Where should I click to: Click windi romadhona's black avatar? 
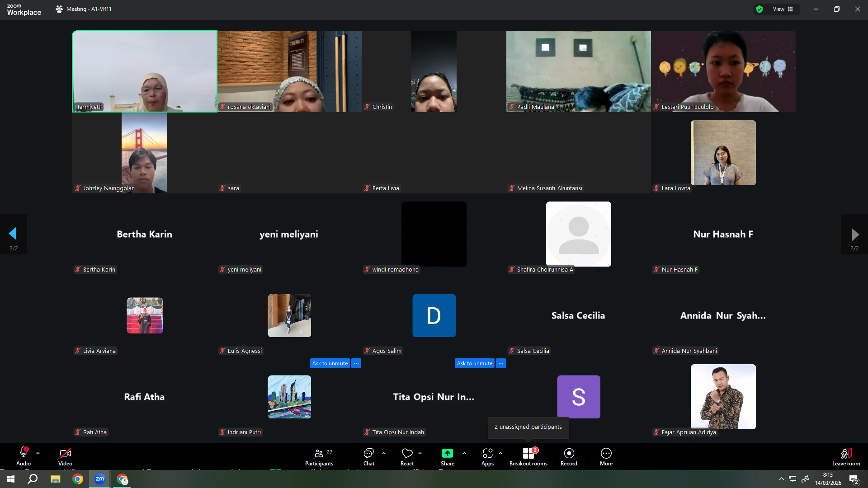click(434, 234)
